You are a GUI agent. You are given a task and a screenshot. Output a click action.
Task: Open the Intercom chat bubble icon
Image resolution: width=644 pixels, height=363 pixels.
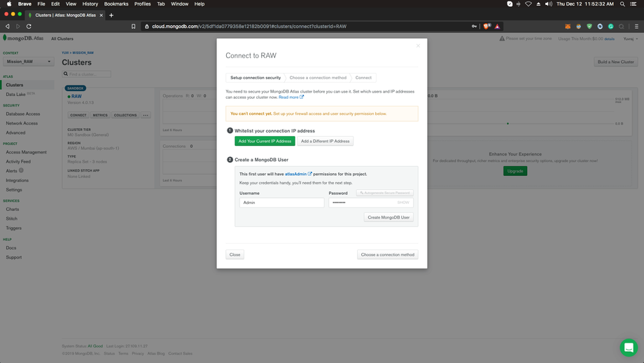(628, 348)
